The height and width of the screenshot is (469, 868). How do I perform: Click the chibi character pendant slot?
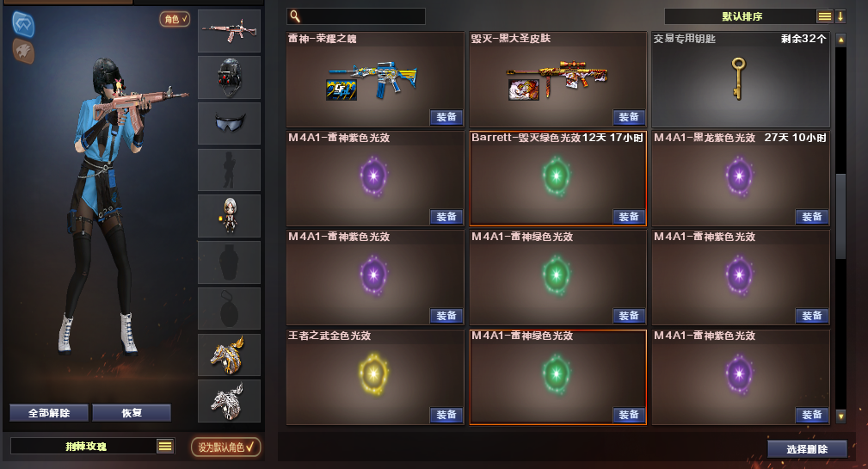coord(229,216)
